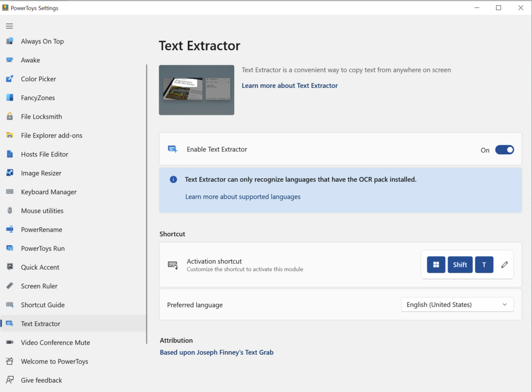Select Mouse utilities in sidebar
Screen dimensions: 532x392
(42, 211)
